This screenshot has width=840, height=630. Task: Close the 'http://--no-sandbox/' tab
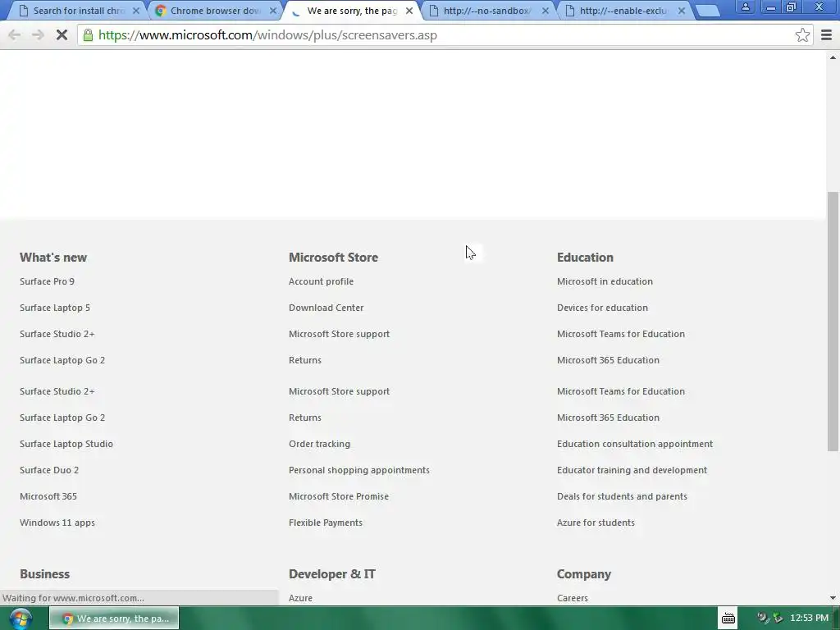click(546, 11)
